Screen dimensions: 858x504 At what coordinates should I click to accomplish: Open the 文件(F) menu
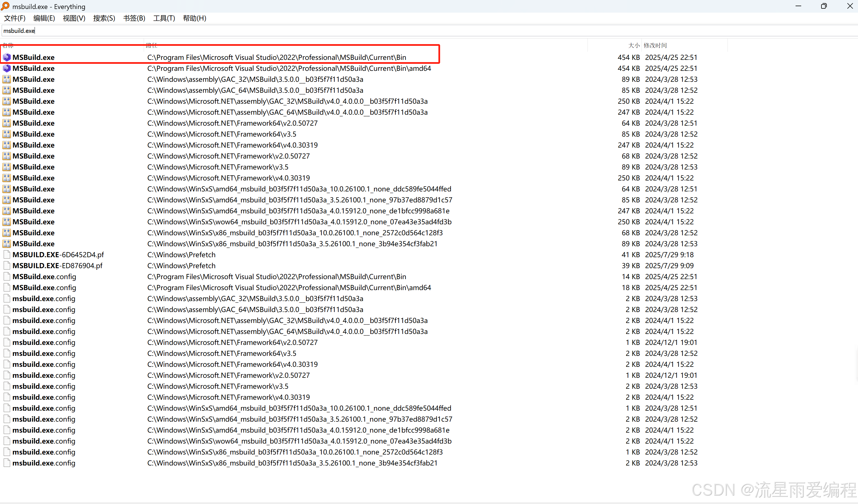point(15,18)
